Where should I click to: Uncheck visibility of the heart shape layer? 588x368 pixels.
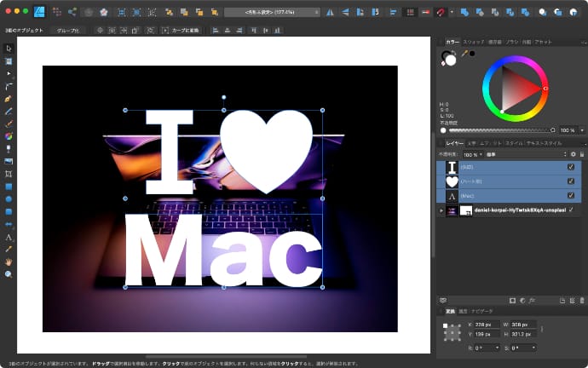(570, 181)
